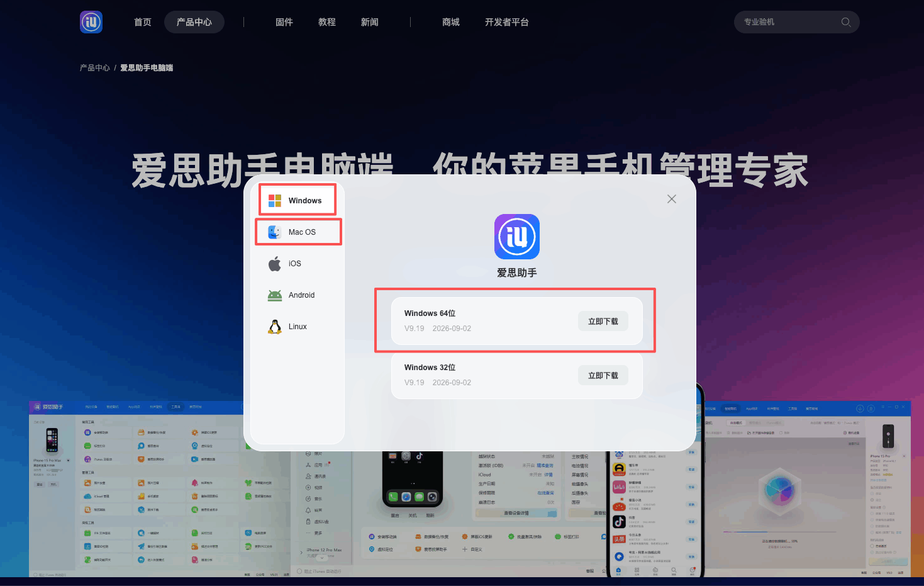
Task: Open 产品中心 in the top navigation
Action: coord(194,22)
